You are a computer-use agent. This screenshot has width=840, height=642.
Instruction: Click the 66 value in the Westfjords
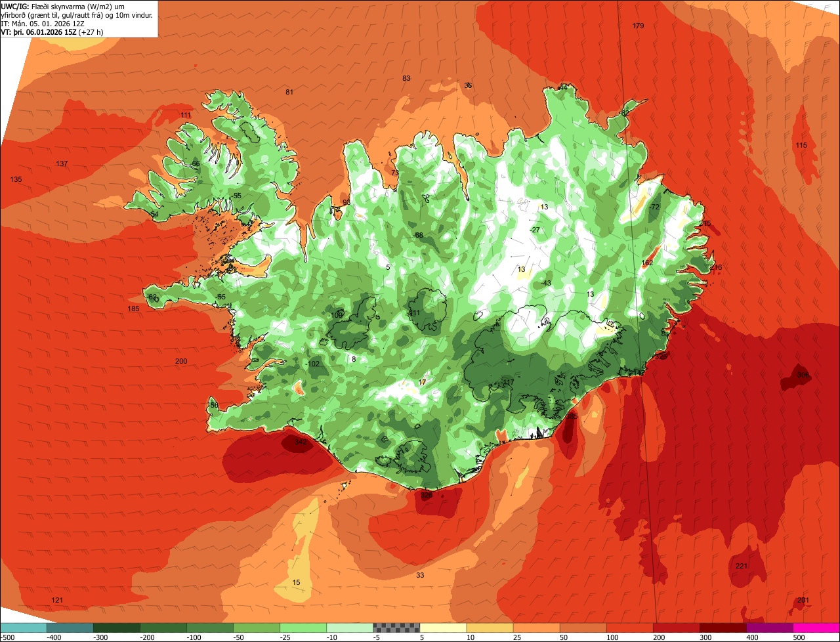196,163
